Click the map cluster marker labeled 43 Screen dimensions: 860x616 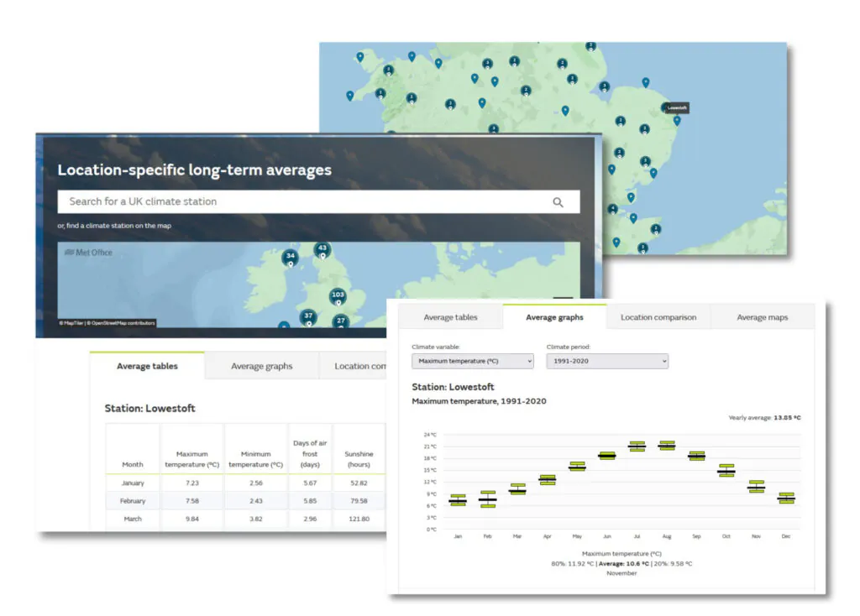click(322, 249)
